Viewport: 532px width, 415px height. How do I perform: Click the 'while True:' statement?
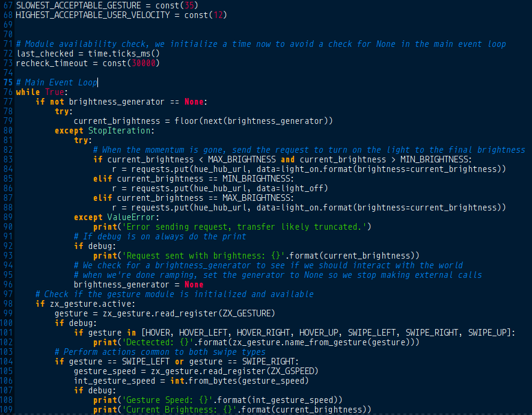pos(42,92)
